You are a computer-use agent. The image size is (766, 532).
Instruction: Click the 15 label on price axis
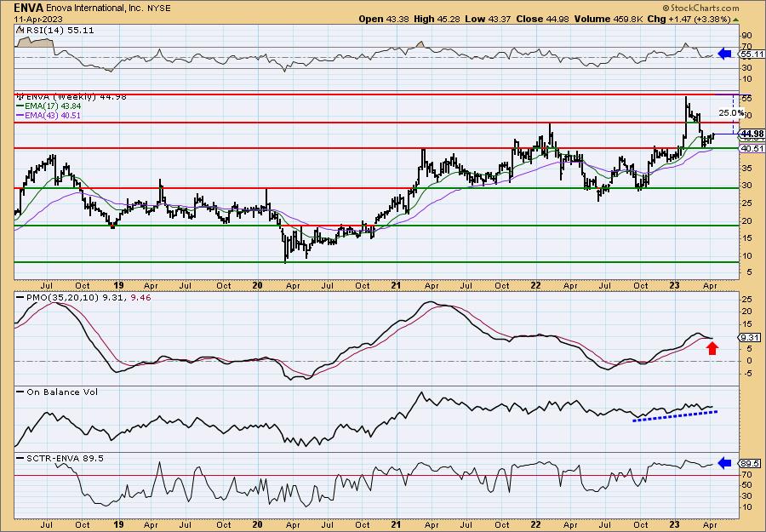[746, 237]
